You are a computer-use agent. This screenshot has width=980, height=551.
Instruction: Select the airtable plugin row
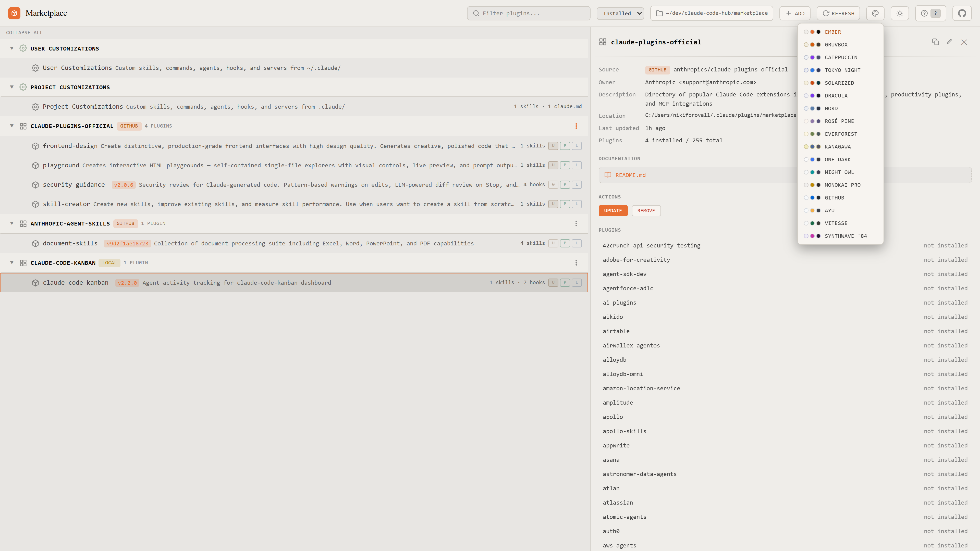[785, 331]
